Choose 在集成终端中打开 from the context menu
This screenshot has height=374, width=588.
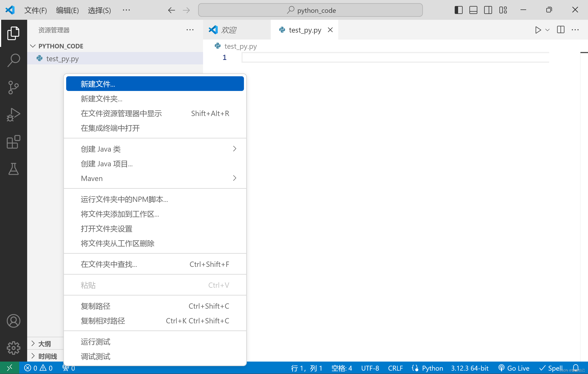(x=110, y=128)
